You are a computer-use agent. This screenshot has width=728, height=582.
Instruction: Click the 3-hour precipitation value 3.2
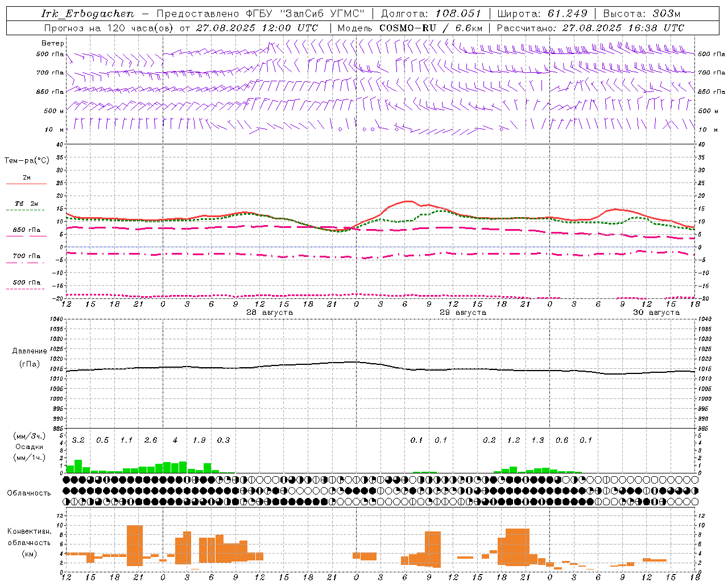78,440
